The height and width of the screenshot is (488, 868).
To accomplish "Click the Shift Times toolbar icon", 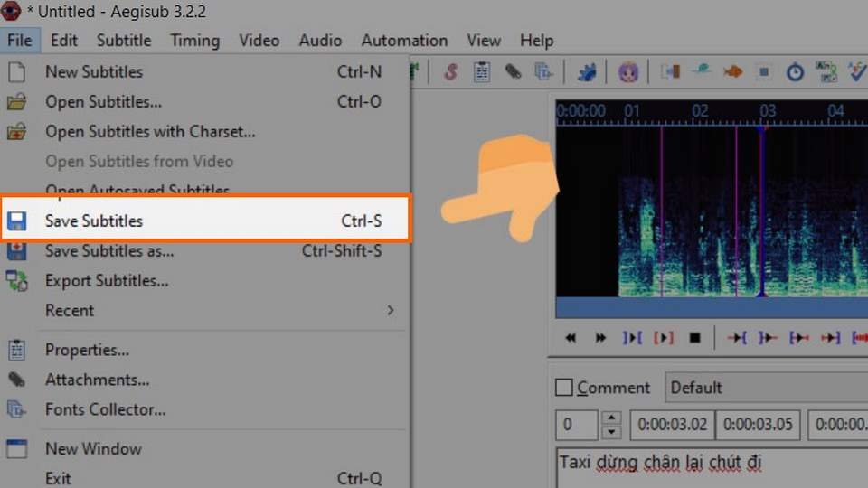I will point(670,72).
